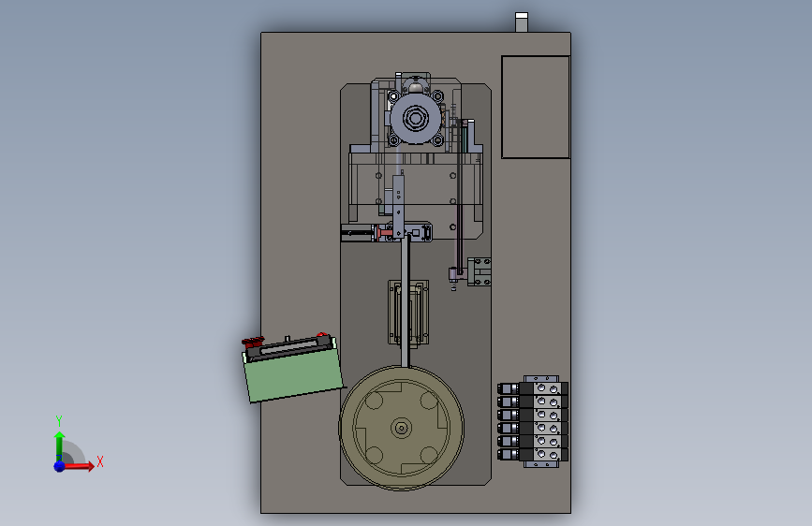Image resolution: width=812 pixels, height=526 pixels.
Task: Select the rectangular panel in the top-right corner
Action: pyautogui.click(x=536, y=108)
